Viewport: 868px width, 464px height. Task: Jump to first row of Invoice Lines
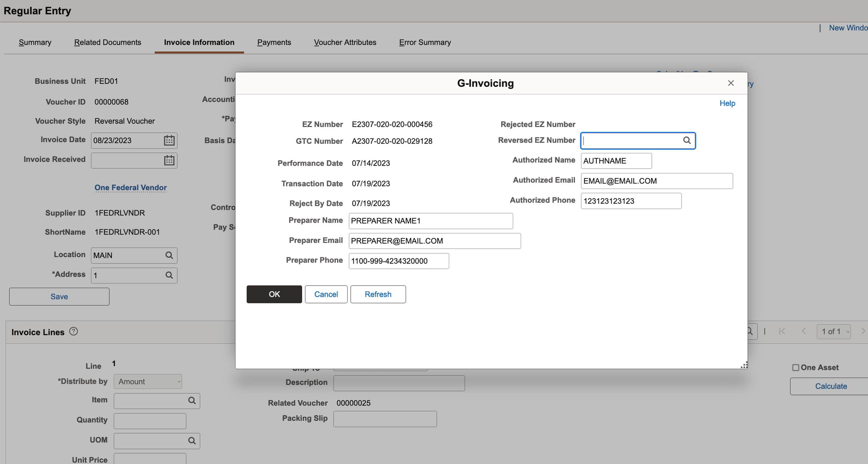(783, 331)
